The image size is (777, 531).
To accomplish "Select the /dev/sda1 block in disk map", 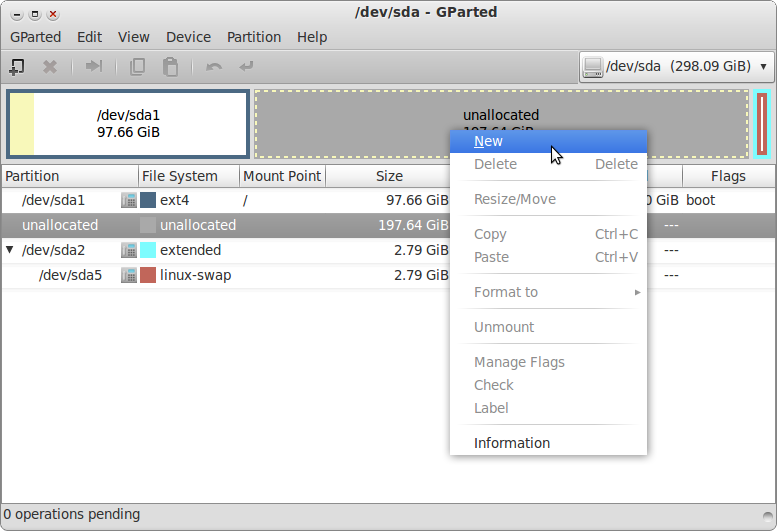I will (128, 124).
